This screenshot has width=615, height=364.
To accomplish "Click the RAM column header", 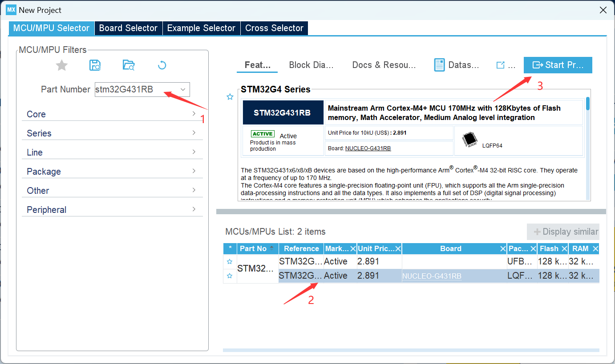I will tap(580, 249).
